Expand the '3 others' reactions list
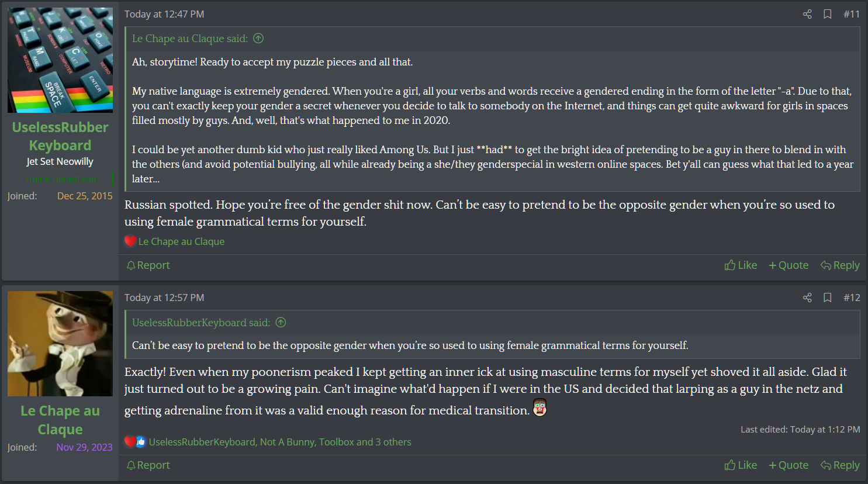The image size is (868, 484). click(x=391, y=442)
